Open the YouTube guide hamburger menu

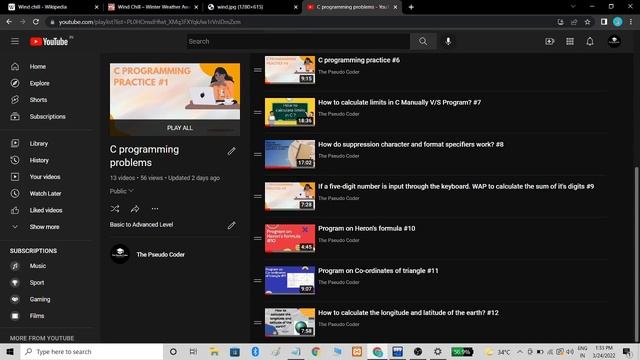15,41
